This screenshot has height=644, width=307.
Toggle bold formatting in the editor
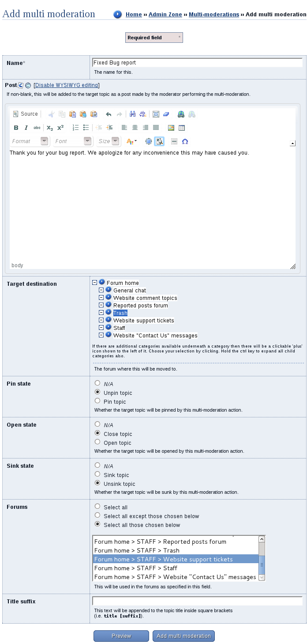point(16,128)
